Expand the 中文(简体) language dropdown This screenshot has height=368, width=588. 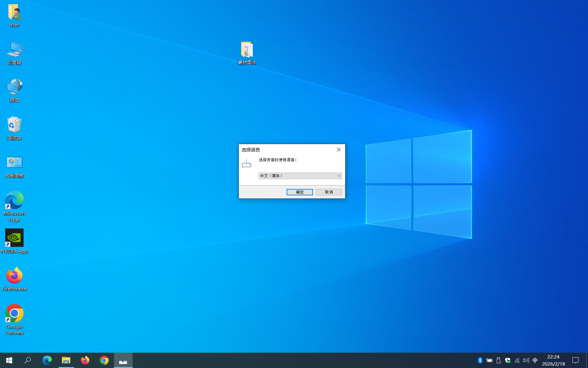click(x=338, y=176)
